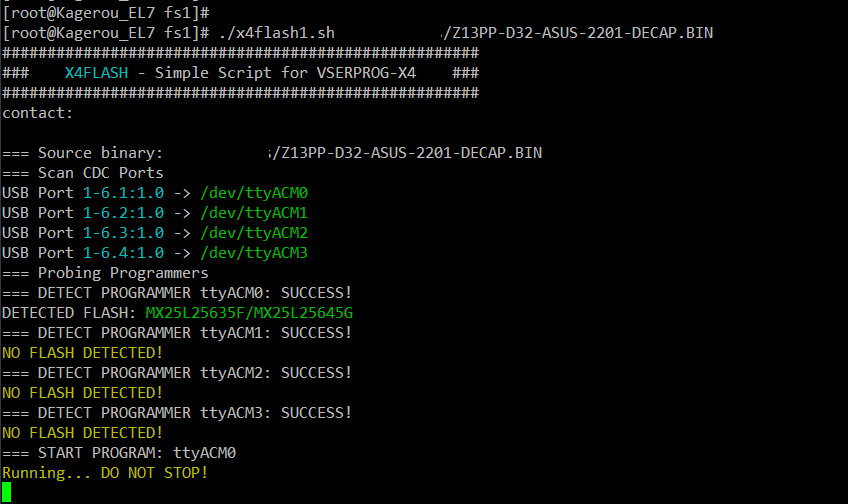The height and width of the screenshot is (504, 848).
Task: Click the /dev/ttyACM3 device path
Action: click(x=254, y=253)
